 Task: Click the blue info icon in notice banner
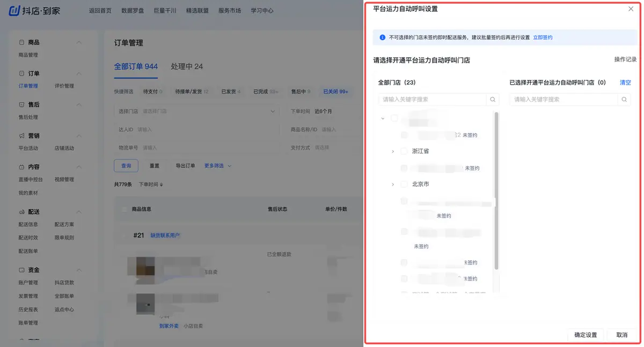click(383, 38)
